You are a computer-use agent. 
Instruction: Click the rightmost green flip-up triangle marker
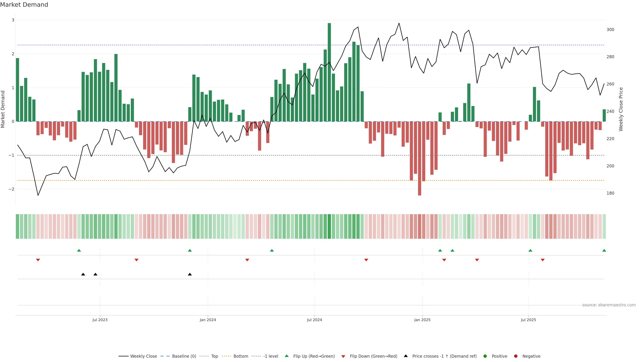click(x=604, y=251)
